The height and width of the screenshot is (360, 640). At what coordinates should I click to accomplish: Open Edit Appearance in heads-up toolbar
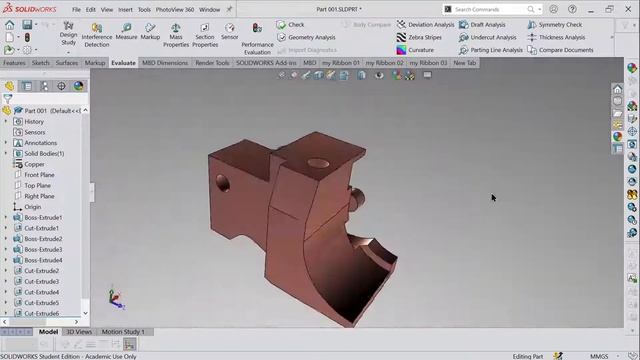click(396, 75)
